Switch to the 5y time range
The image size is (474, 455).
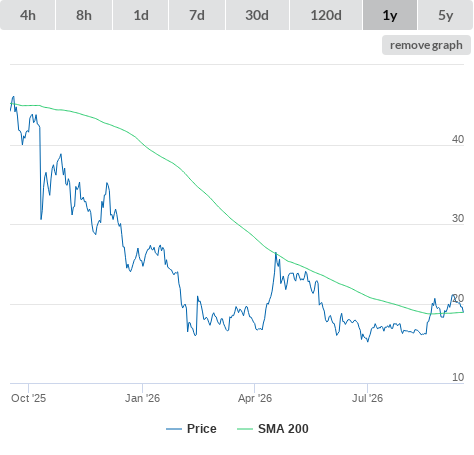point(446,15)
